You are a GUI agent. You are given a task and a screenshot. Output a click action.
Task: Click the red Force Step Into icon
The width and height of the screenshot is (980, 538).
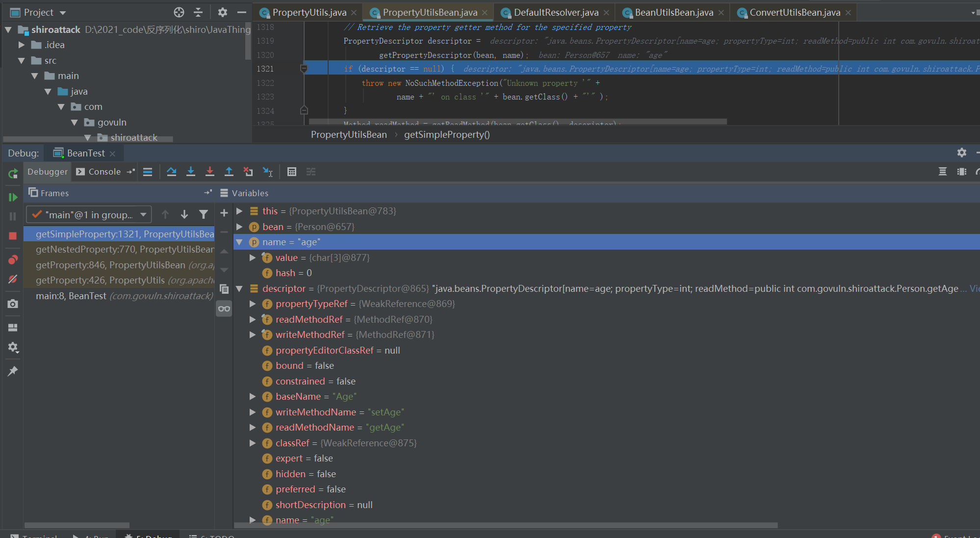[x=210, y=172]
